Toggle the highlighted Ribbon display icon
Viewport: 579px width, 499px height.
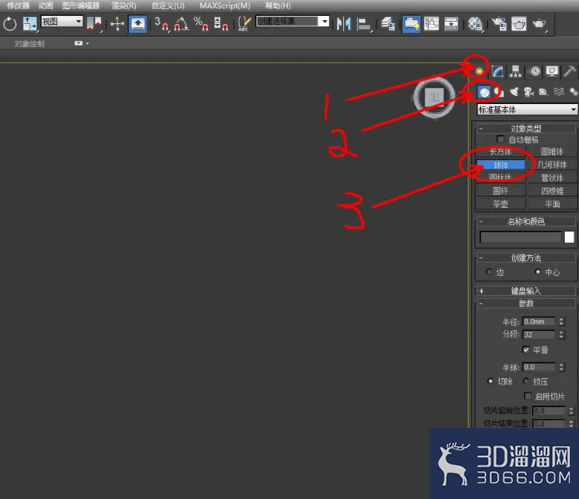pos(411,24)
